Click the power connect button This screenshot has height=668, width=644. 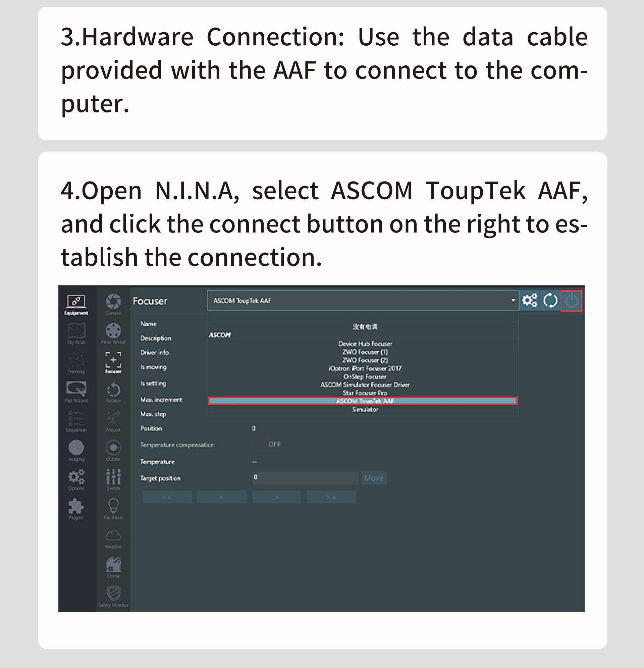(x=572, y=301)
